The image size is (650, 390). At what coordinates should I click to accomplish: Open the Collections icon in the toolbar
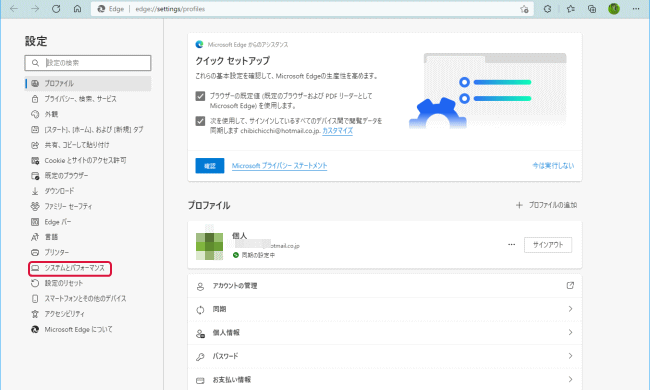(592, 9)
